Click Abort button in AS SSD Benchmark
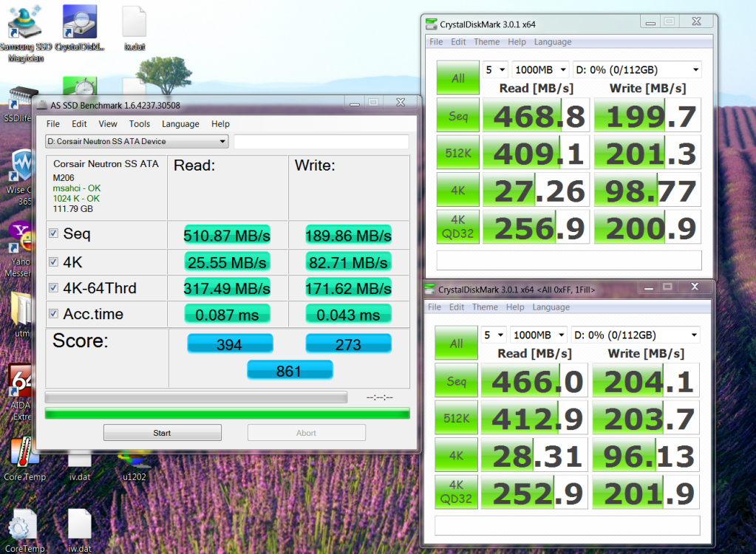Viewport: 756px width, 554px height. point(307,433)
